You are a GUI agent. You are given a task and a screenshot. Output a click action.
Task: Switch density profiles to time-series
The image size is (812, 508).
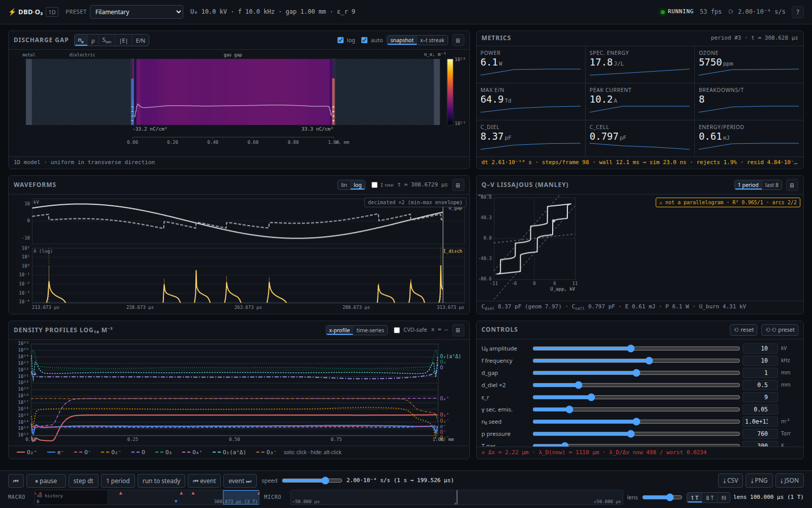click(370, 331)
